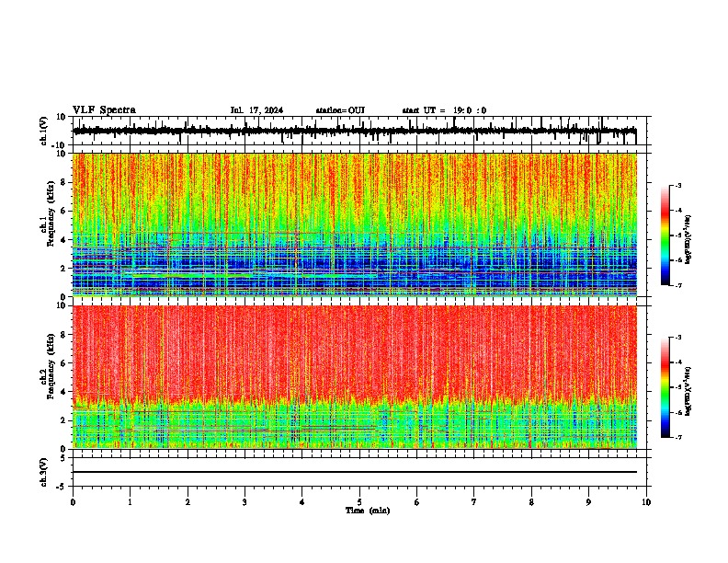Viewport: 728px width, 563px height.
Task: Click the "start UT = 19:0 :0" label
Action: 444,110
